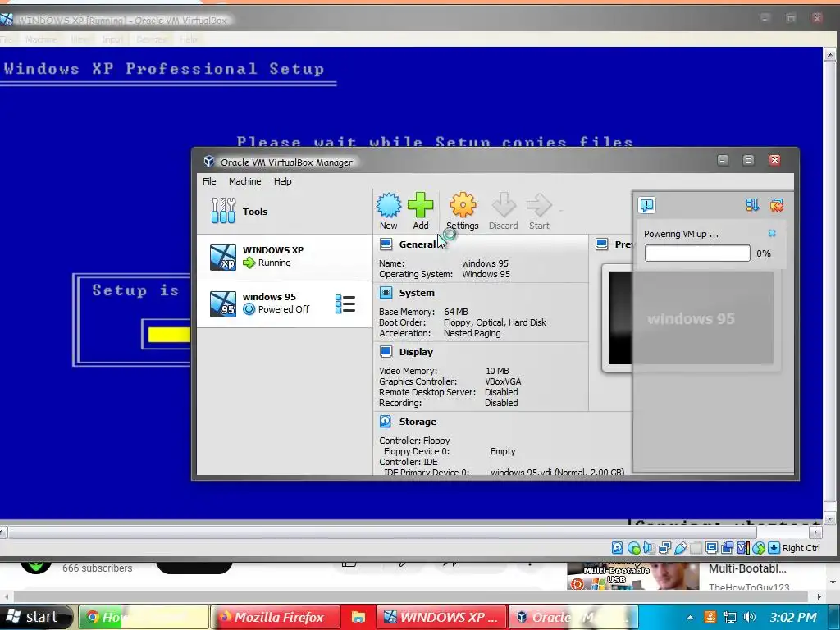Click the recording status icon
Image resolution: width=840 pixels, height=630 pixels.
pyautogui.click(x=727, y=547)
